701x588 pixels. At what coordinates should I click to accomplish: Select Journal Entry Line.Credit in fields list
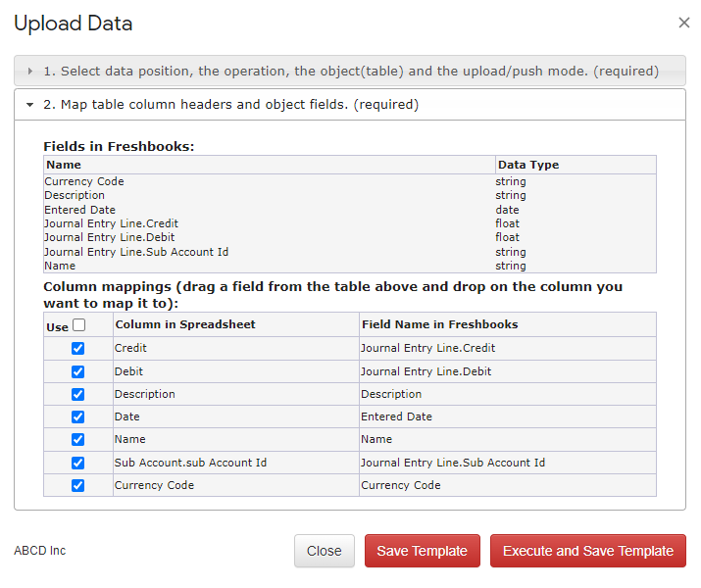pos(111,223)
